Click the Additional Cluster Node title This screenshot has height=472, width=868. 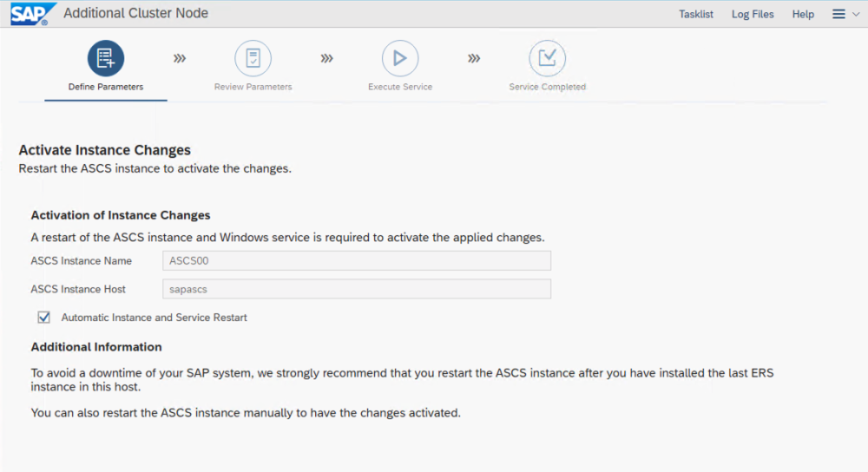pos(136,14)
